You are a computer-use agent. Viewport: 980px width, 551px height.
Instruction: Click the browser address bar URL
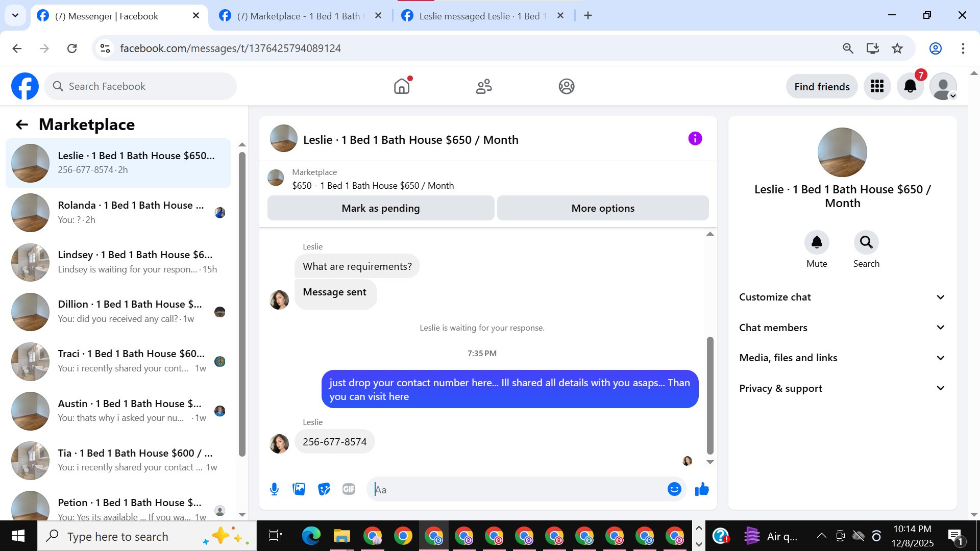(230, 48)
